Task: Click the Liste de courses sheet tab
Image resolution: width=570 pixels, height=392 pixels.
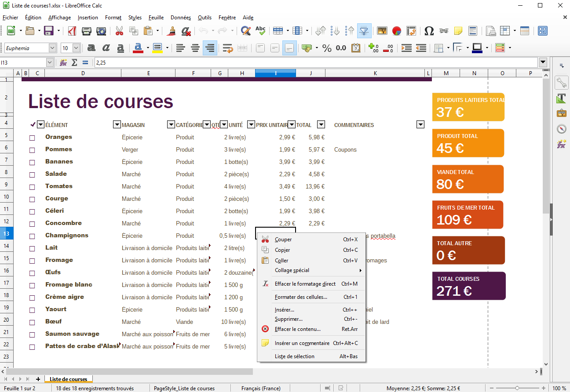Action: point(68,379)
